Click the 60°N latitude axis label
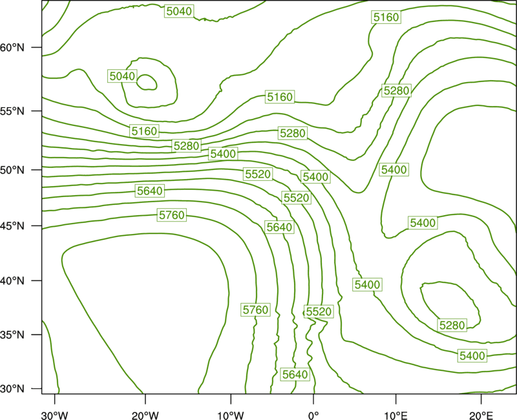Image resolution: width=517 pixels, height=420 pixels. click(12, 47)
